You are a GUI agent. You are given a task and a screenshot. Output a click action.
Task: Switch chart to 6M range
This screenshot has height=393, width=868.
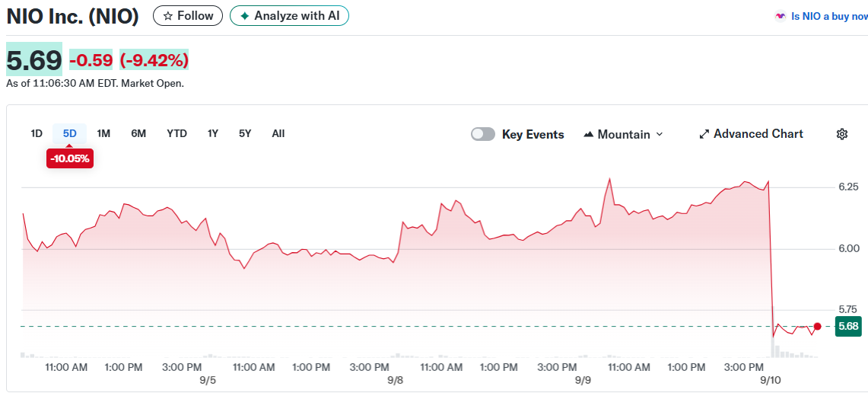(x=138, y=133)
